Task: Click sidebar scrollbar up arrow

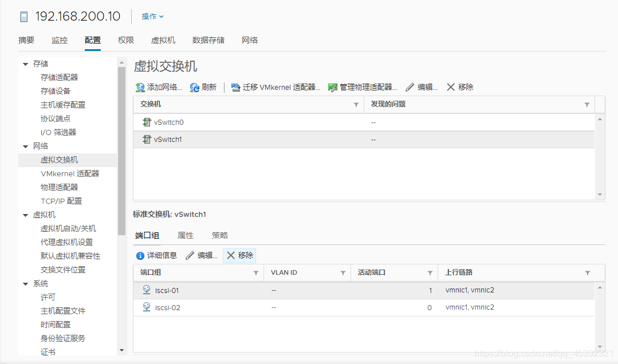Action: 121,62
